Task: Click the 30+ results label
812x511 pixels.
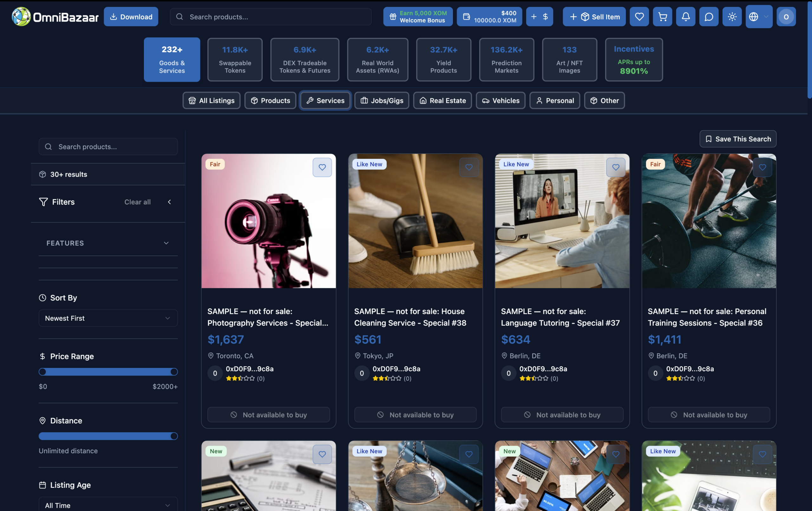Action: (x=69, y=174)
